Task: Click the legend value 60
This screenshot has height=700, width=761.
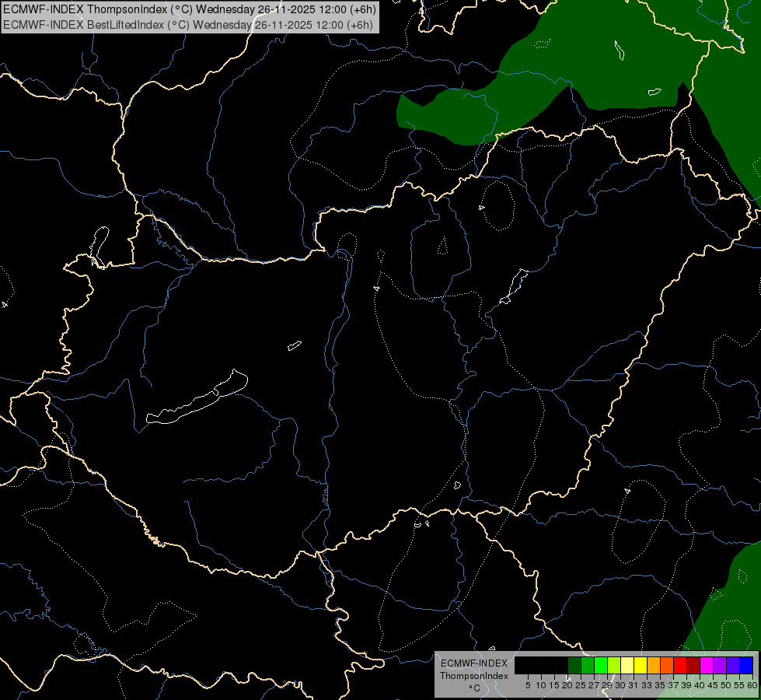Action: (x=752, y=685)
